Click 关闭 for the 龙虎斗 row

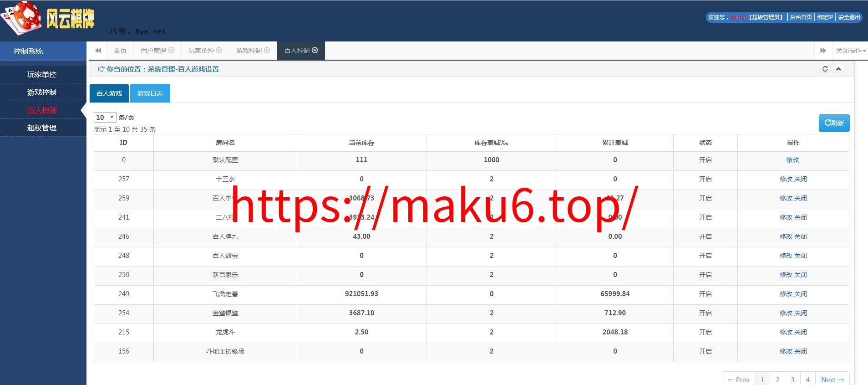click(801, 332)
